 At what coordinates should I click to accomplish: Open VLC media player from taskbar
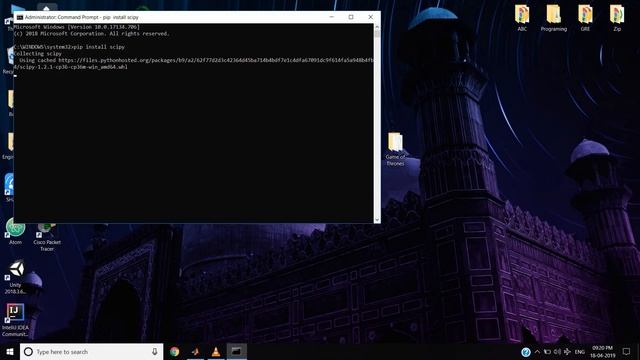[216, 351]
